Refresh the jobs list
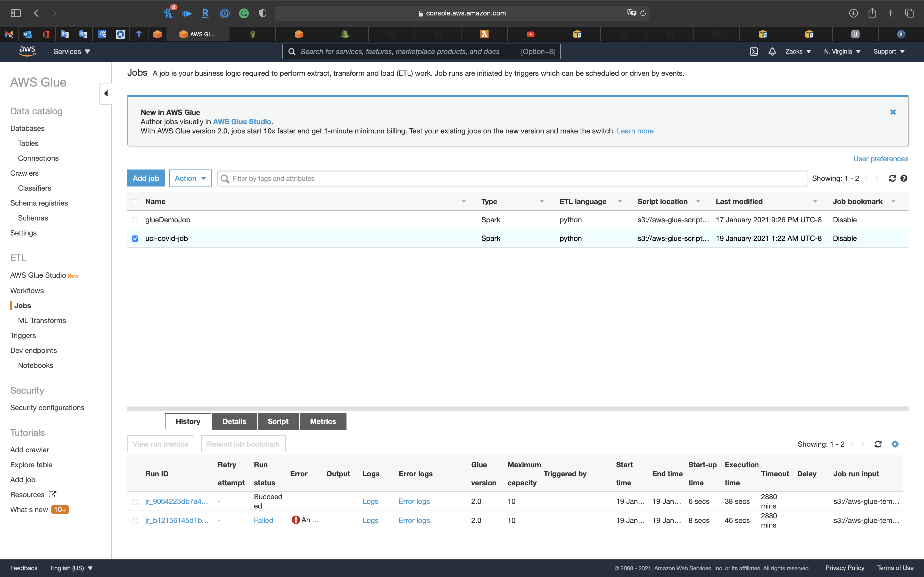 pos(892,178)
